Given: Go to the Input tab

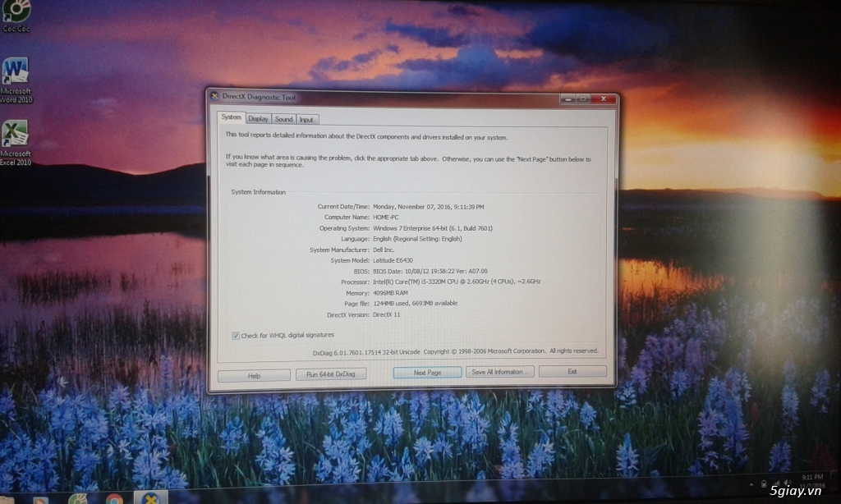Looking at the screenshot, I should (306, 119).
